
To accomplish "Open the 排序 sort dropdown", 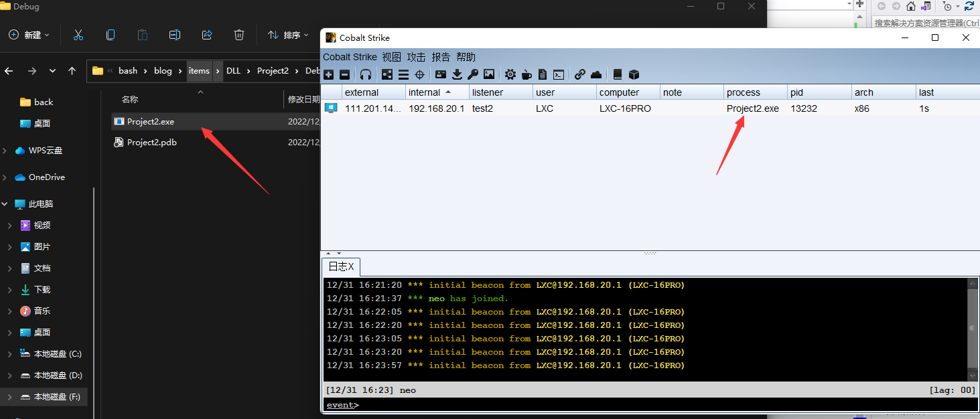I will (x=289, y=35).
